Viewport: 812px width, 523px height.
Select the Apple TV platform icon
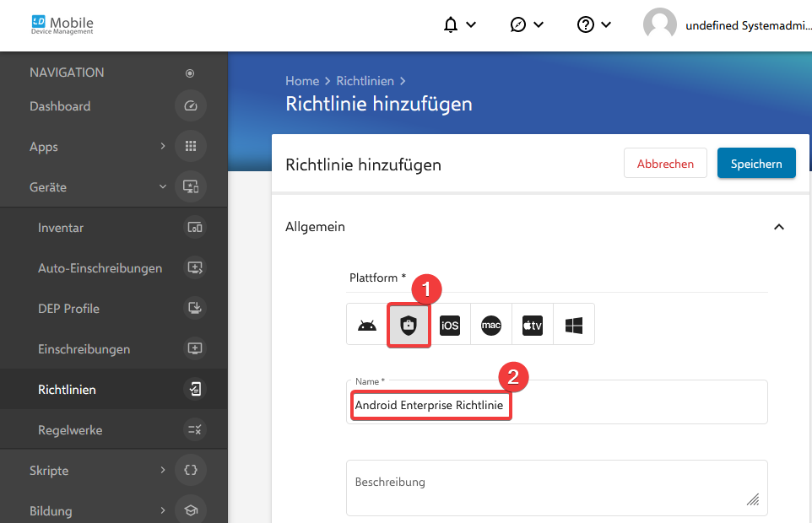click(x=533, y=325)
